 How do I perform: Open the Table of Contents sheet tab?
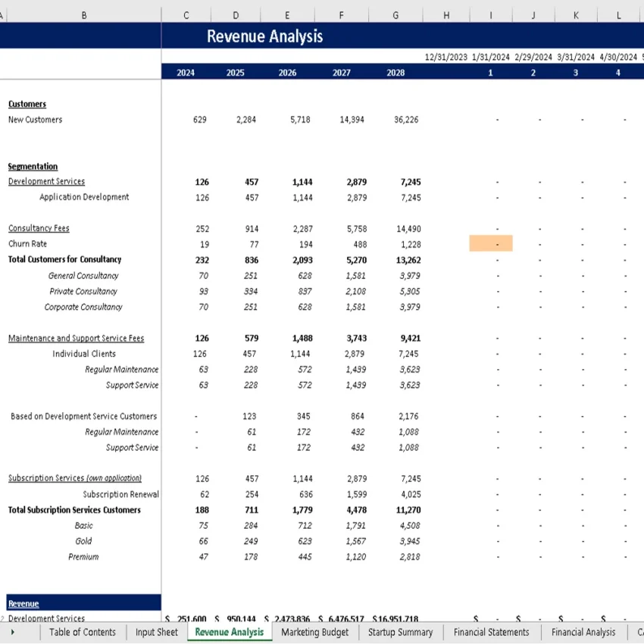82,632
